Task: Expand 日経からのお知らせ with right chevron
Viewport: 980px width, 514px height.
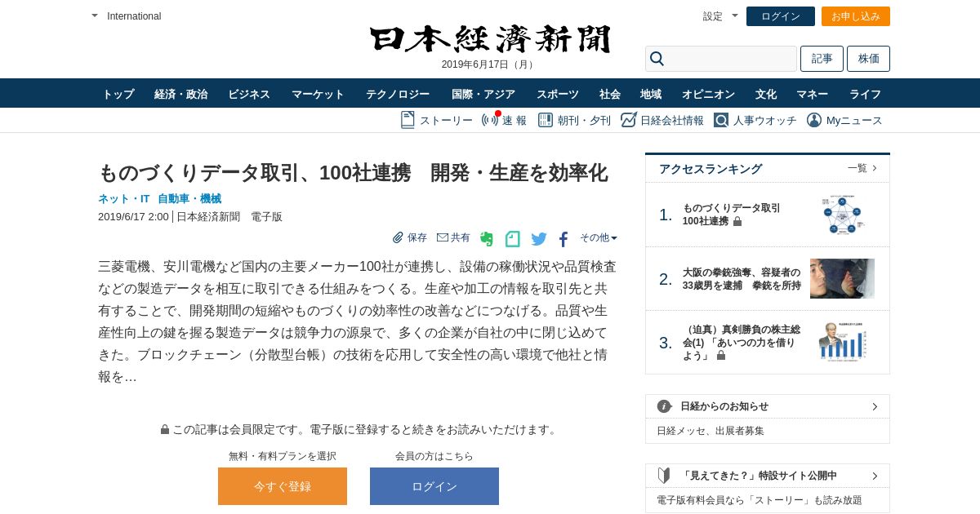Action: pyautogui.click(x=875, y=406)
